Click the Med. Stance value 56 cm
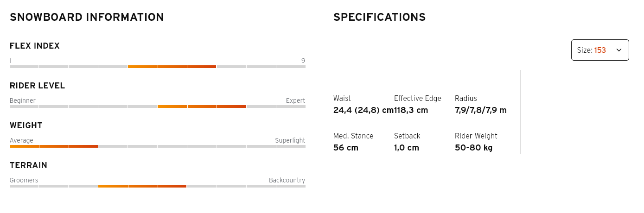Image resolution: width=644 pixels, height=213 pixels. click(x=346, y=148)
